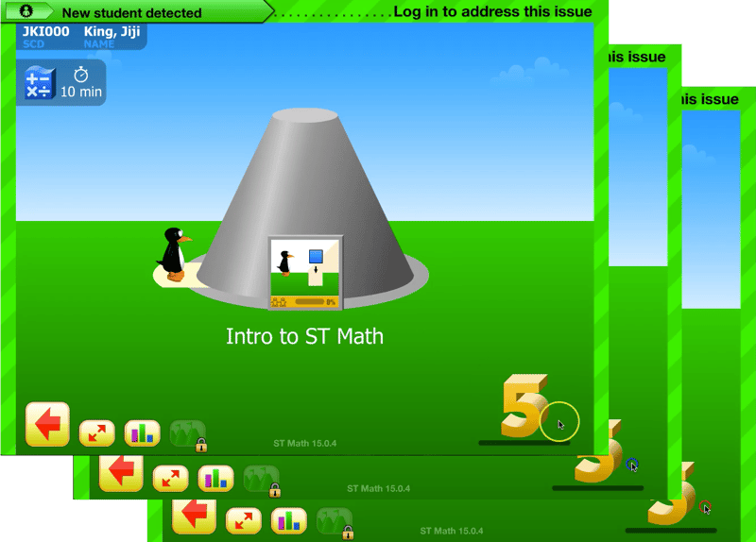Click the 0% progress bar on level thumbnail
This screenshot has height=542, width=756.
click(x=310, y=302)
